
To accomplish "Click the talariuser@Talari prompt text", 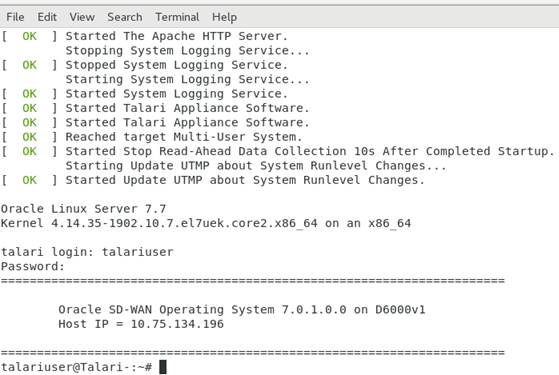I will [77, 367].
